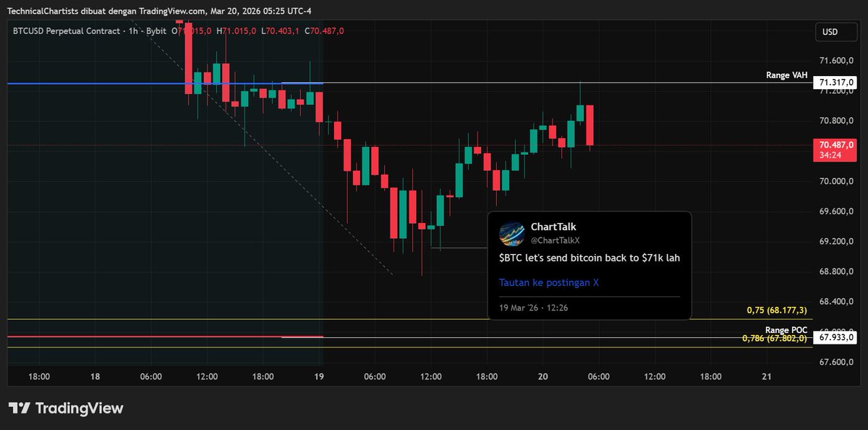
Task: Click the 70.000,0 price scale value
Action: [x=838, y=182]
